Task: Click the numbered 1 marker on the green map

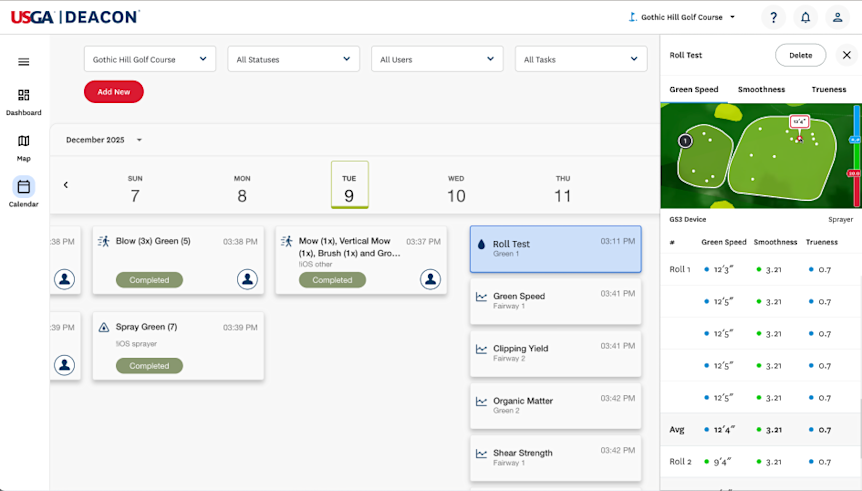Action: 685,141
